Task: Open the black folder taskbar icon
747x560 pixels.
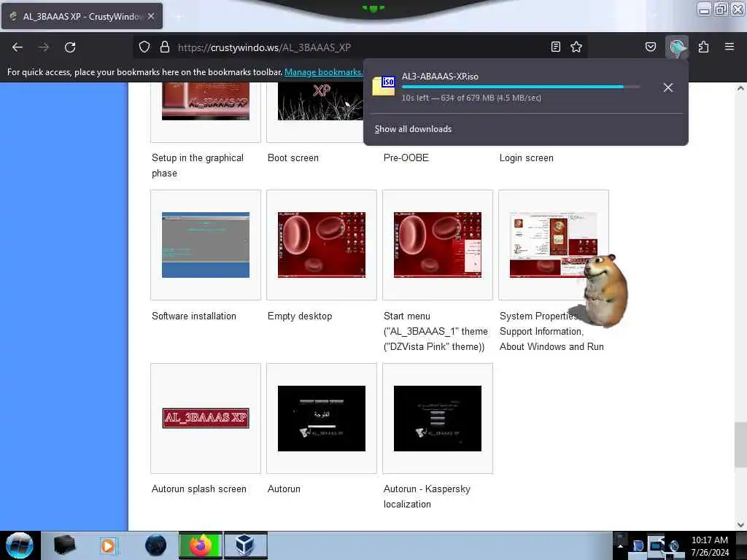Action: pyautogui.click(x=65, y=545)
